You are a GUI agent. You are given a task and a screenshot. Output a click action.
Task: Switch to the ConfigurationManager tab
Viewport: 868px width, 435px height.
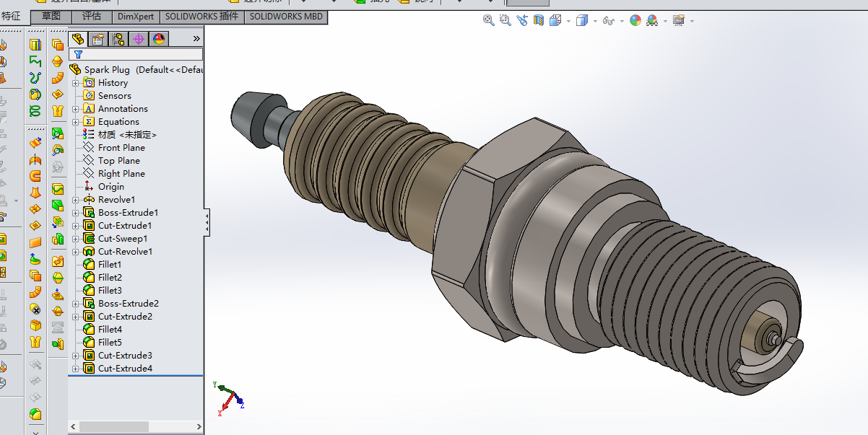click(x=119, y=38)
